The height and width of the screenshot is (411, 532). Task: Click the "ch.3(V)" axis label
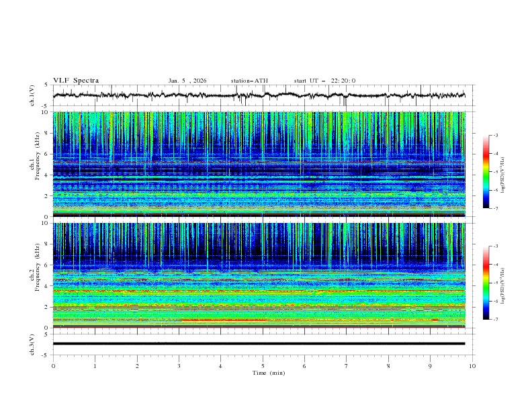[x=32, y=345]
